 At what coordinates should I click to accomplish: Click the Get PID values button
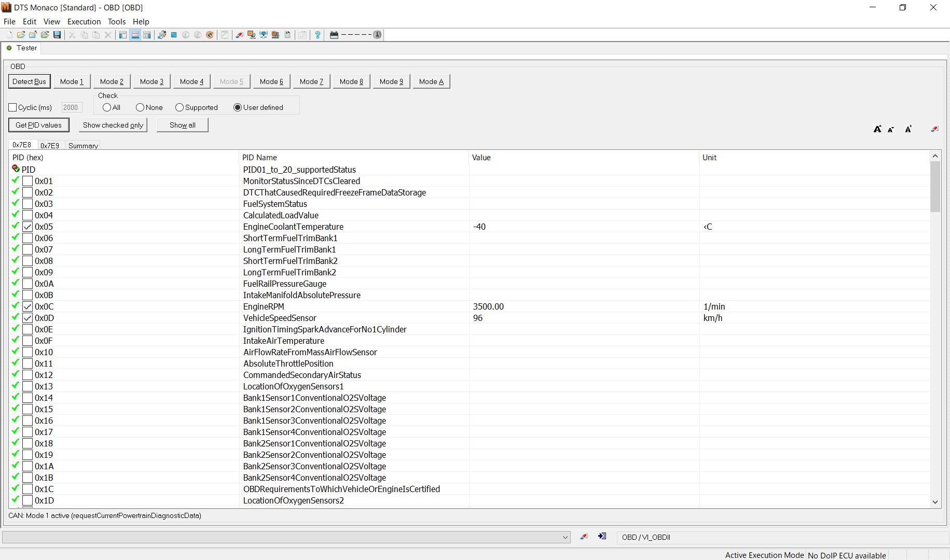point(38,125)
